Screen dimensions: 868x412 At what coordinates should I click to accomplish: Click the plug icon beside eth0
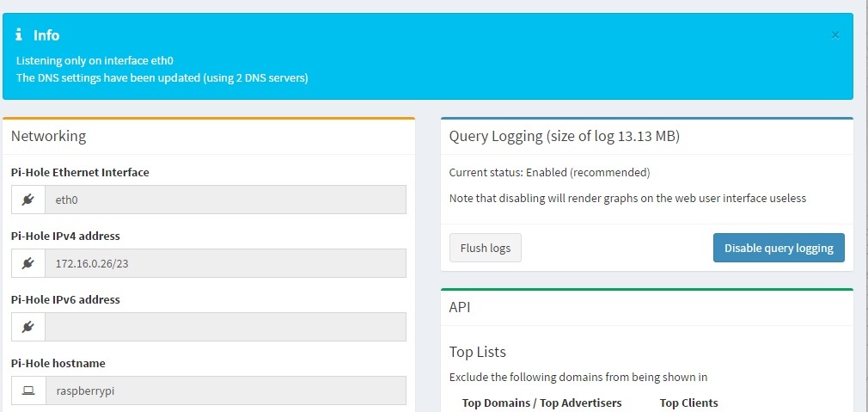(28, 200)
